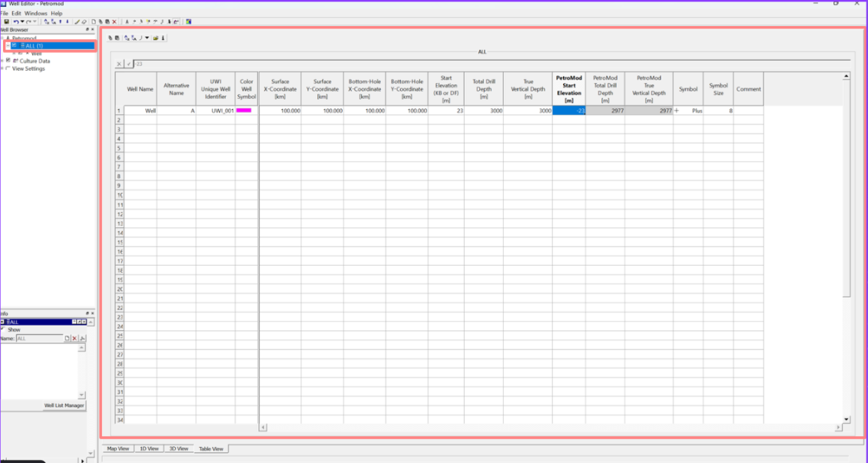Screen dimensions: 868x463
Task: Click open-folder icon in table toolbar
Action: tap(156, 38)
